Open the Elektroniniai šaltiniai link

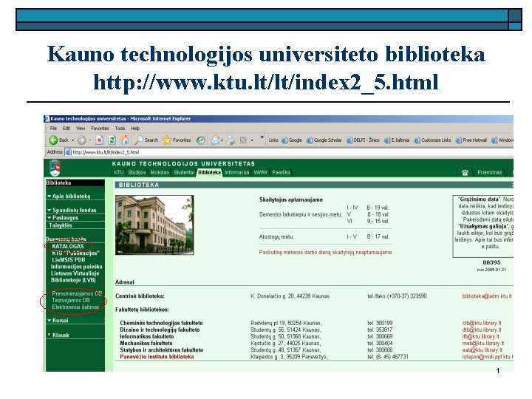point(75,307)
